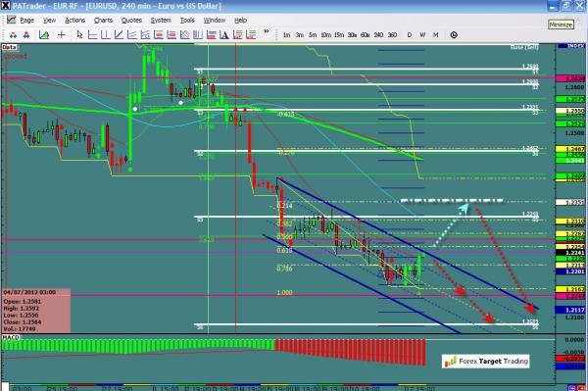Switch chart to 5m timeframe
This screenshot has width=588, height=391.
coord(313,35)
